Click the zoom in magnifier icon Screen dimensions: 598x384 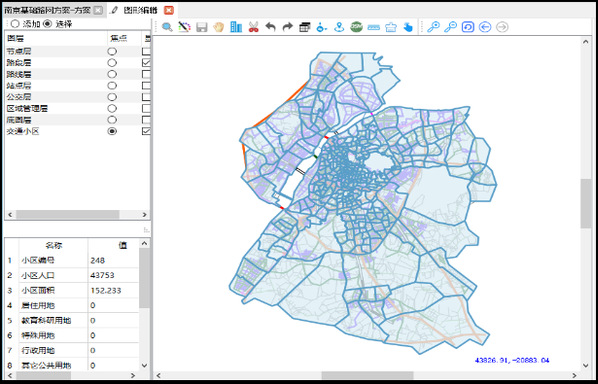click(433, 27)
